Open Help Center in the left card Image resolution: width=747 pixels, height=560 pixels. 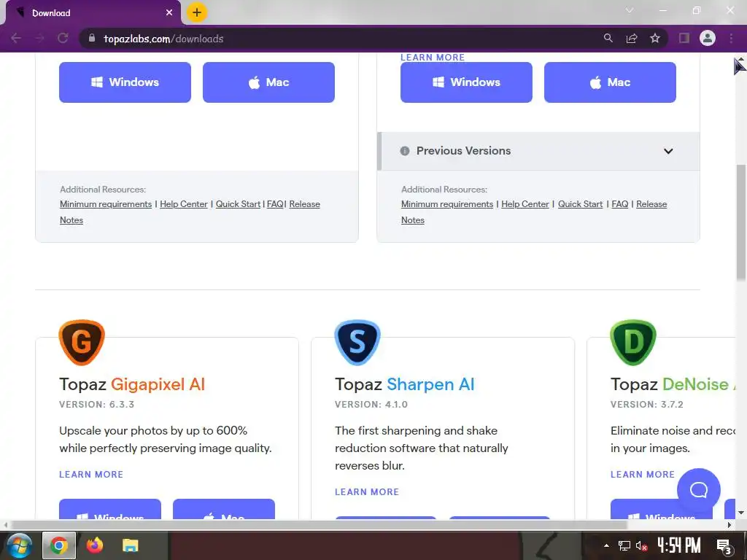(x=183, y=204)
